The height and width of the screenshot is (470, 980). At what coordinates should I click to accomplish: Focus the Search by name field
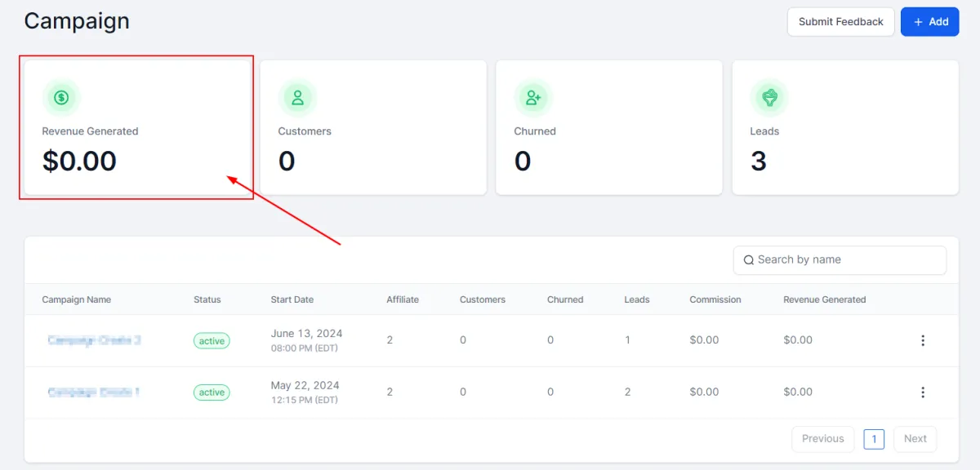[840, 260]
